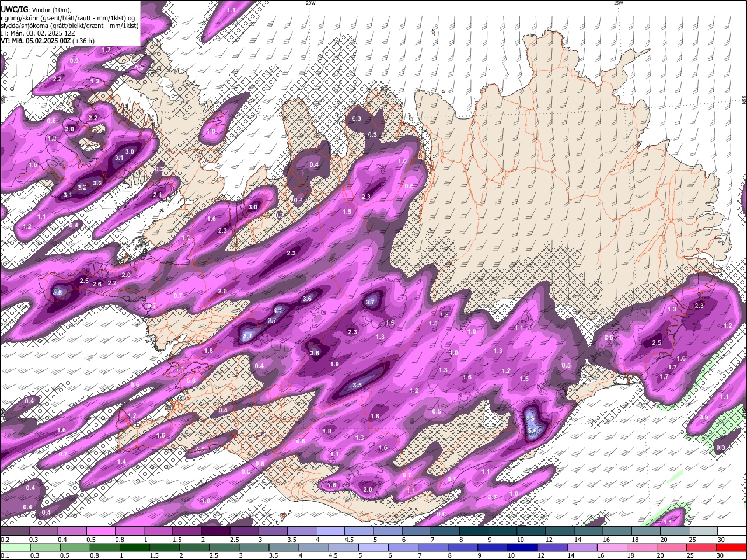Click the 0.2 label in the legend

pyautogui.click(x=5, y=540)
